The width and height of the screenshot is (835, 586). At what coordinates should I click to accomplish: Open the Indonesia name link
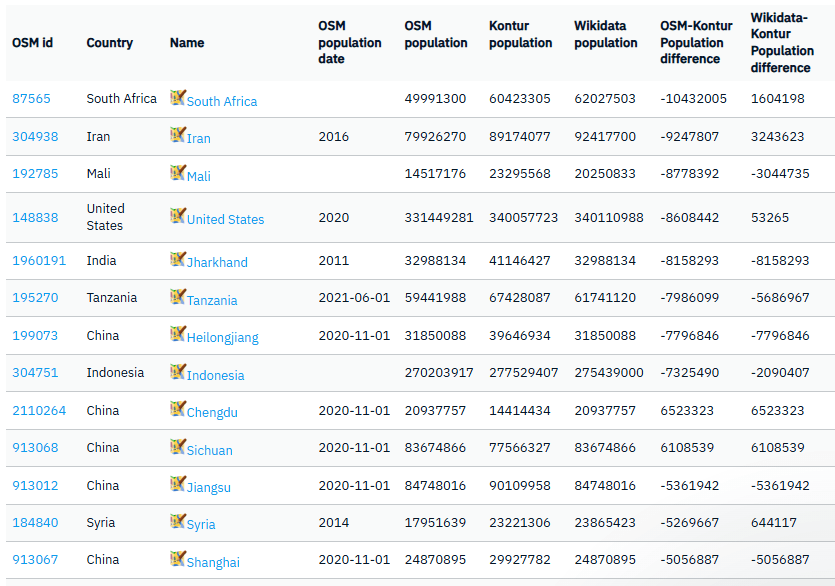pyautogui.click(x=215, y=375)
